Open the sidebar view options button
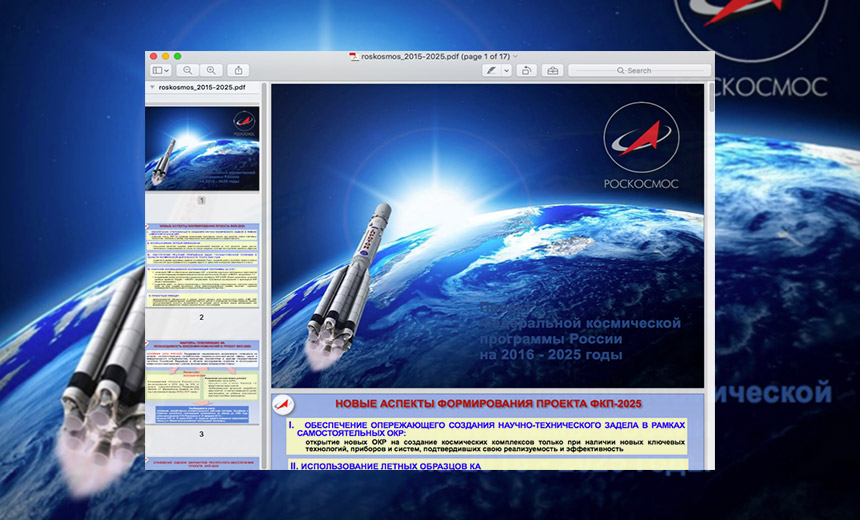This screenshot has height=520, width=860. pyautogui.click(x=161, y=70)
